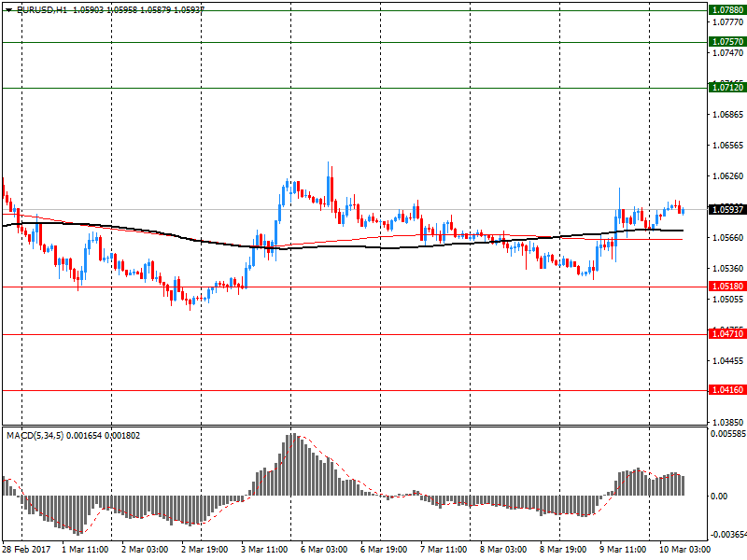
Task: Select the 1.07770 price scale value
Action: point(728,21)
